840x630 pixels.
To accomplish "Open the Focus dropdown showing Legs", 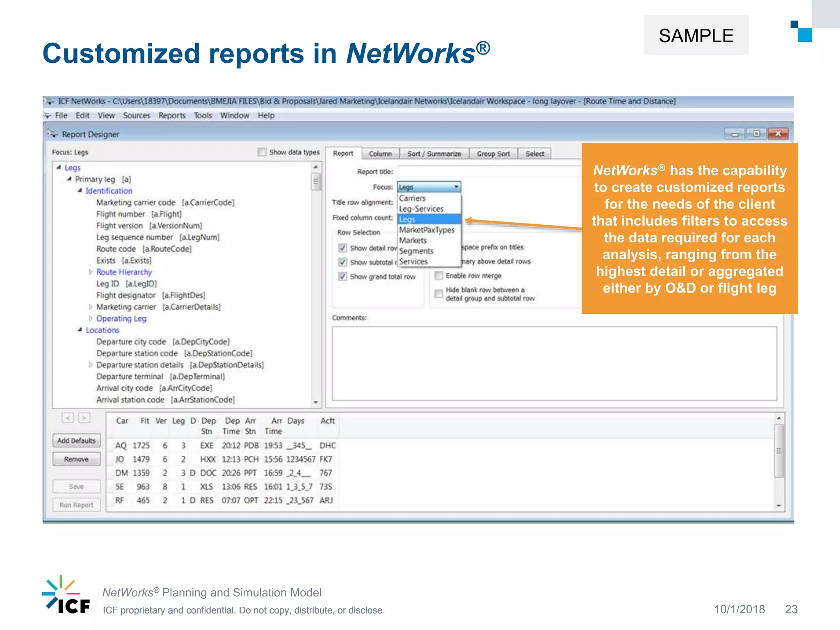I will 429,187.
